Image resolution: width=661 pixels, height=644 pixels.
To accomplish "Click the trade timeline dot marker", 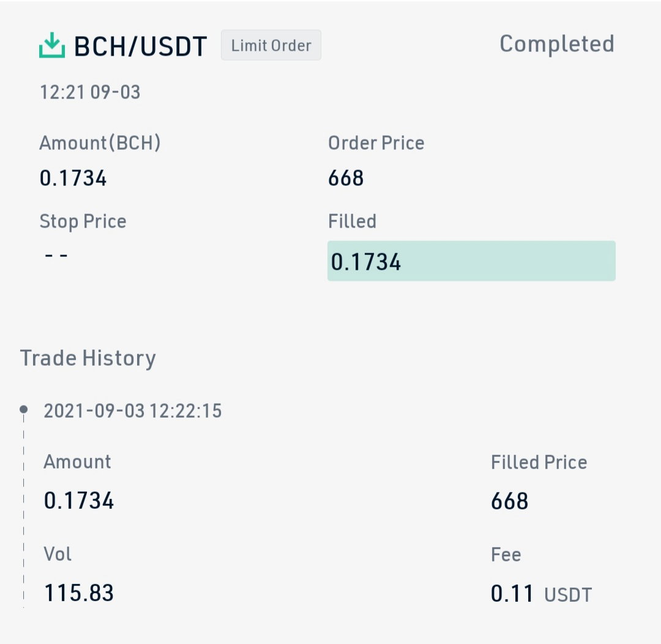I will pyautogui.click(x=24, y=409).
